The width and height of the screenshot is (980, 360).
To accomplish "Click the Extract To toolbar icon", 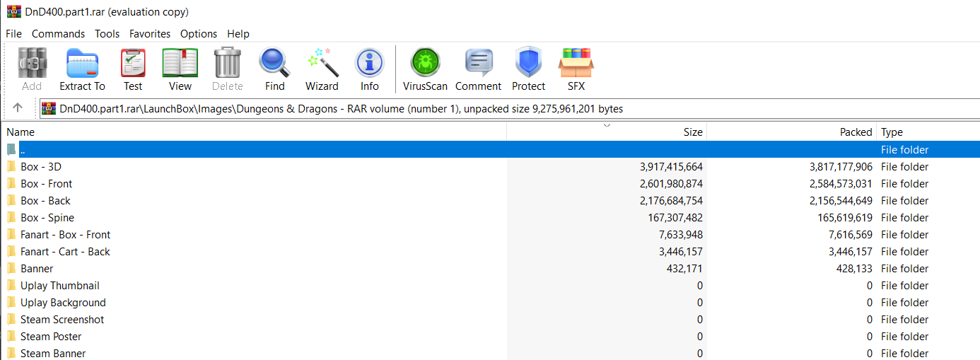I will point(82,69).
